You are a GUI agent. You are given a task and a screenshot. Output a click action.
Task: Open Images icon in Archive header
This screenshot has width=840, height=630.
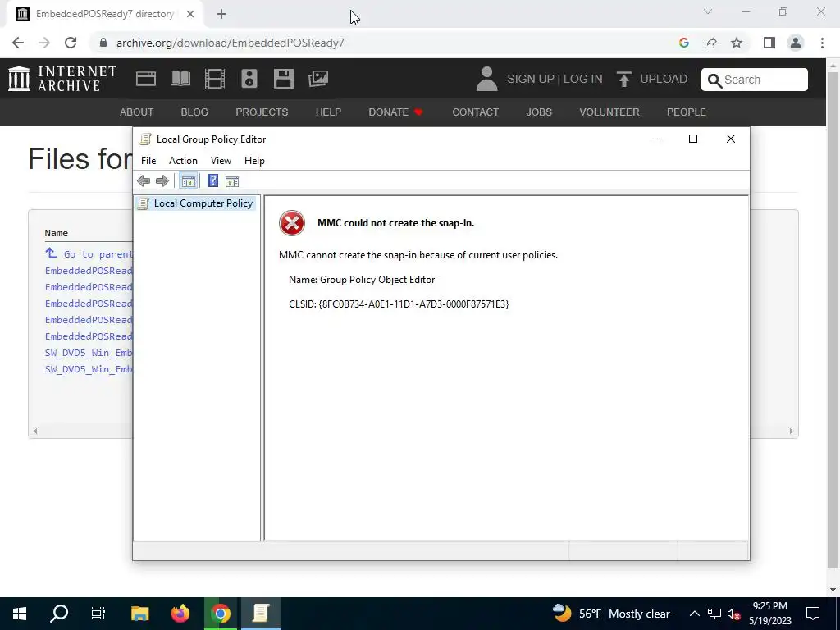(x=318, y=79)
